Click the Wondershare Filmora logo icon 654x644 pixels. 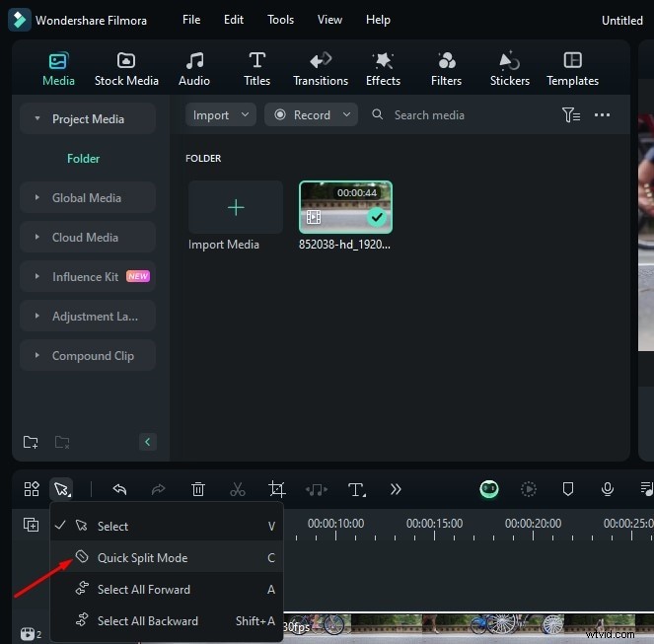point(19,20)
